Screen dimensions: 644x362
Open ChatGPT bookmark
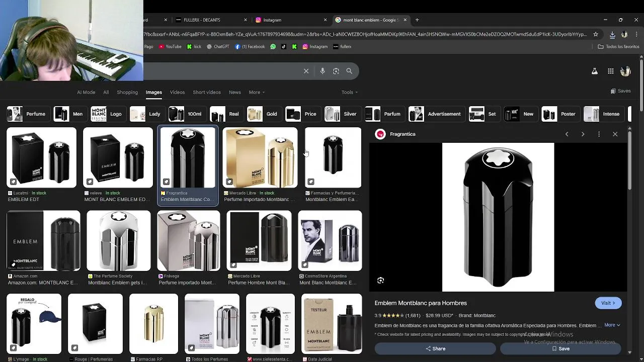click(x=218, y=46)
